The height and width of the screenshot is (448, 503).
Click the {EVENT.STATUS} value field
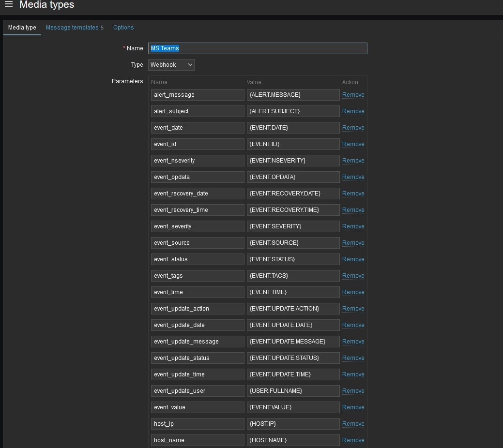click(x=293, y=259)
